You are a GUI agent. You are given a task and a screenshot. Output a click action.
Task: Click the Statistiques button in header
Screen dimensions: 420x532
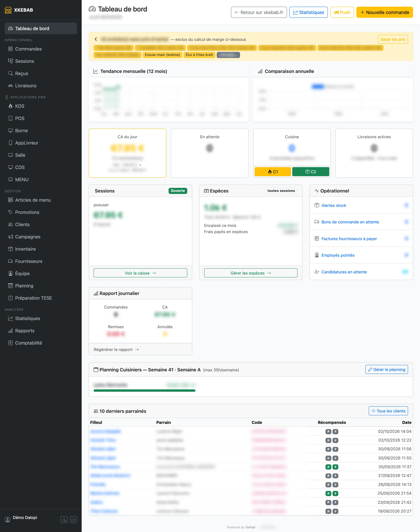click(308, 12)
